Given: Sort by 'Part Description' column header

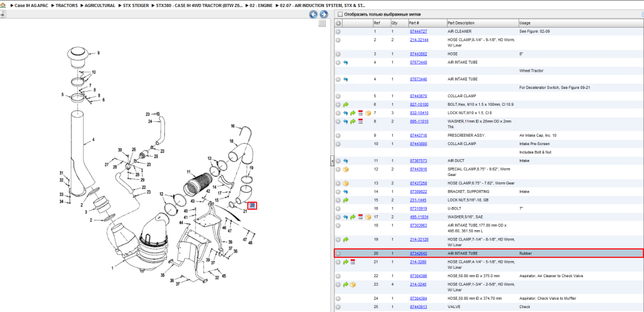Looking at the screenshot, I should tap(482, 23).
